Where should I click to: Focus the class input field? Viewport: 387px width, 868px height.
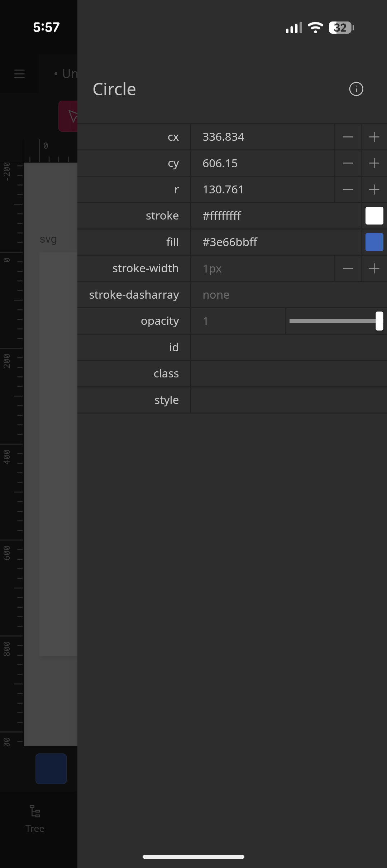(288, 374)
